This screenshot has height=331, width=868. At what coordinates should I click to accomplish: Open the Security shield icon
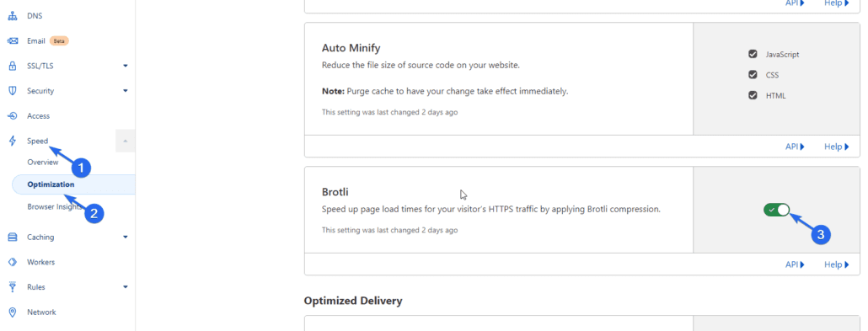tap(12, 91)
